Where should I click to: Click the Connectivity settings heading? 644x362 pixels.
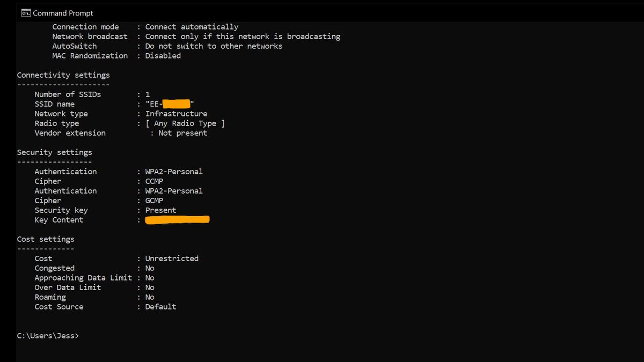click(x=63, y=75)
